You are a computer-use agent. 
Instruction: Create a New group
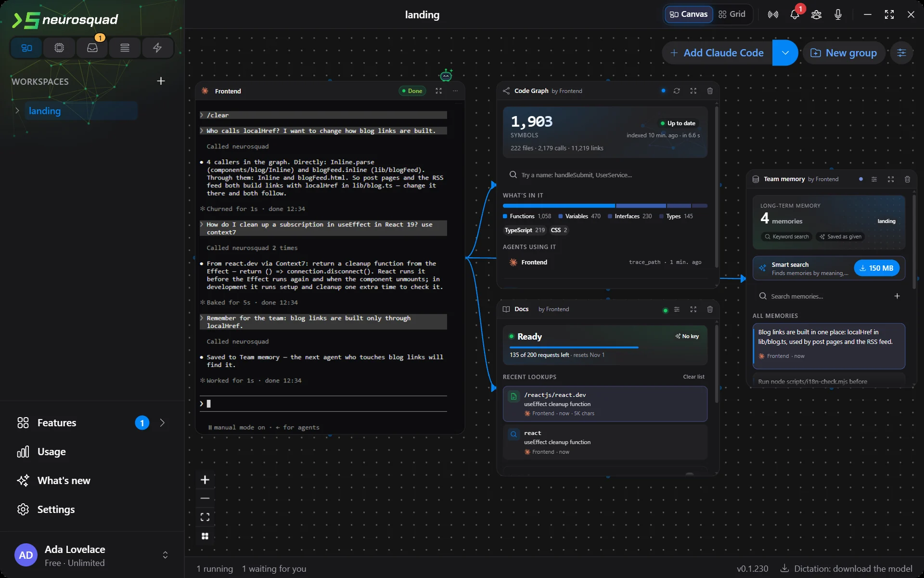click(844, 53)
